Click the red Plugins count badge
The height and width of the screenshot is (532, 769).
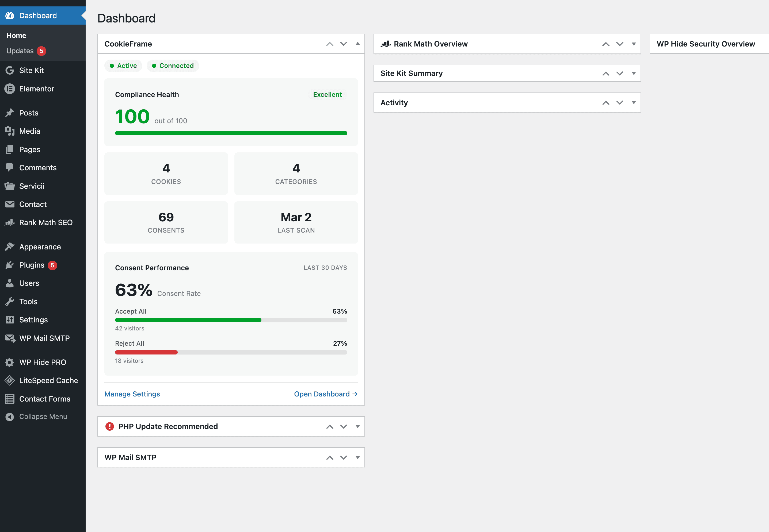click(52, 265)
